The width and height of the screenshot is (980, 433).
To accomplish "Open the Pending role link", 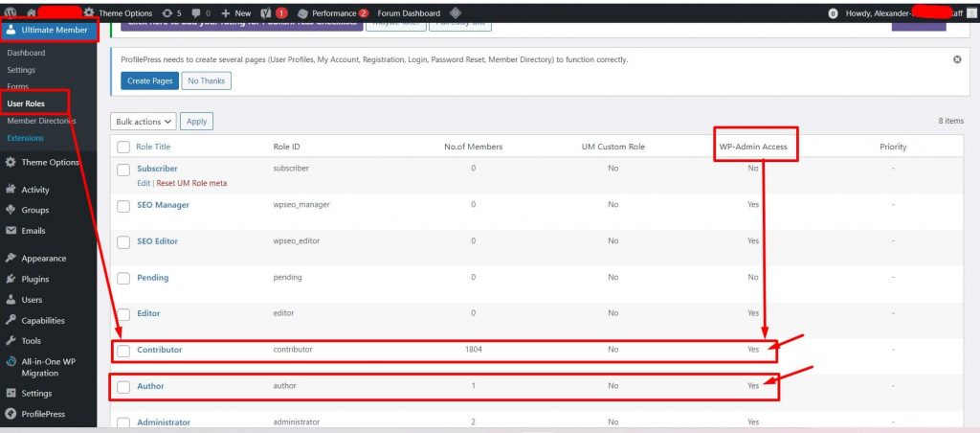I will 152,277.
